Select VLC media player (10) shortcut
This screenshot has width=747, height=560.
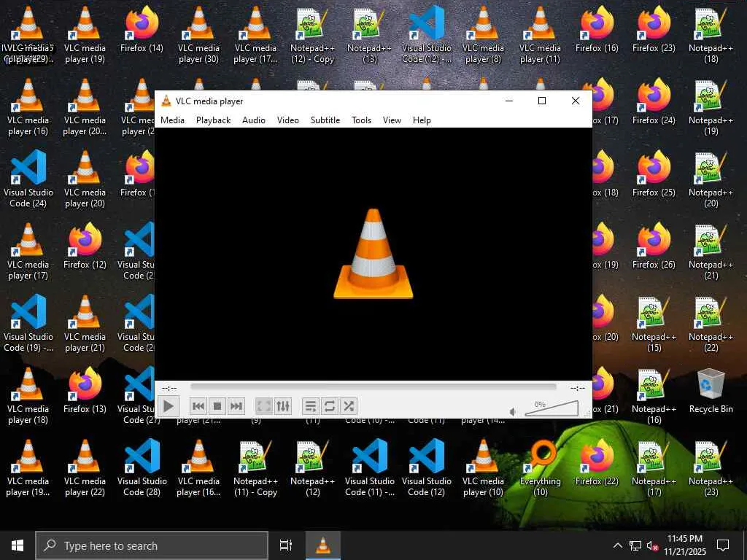483,468
